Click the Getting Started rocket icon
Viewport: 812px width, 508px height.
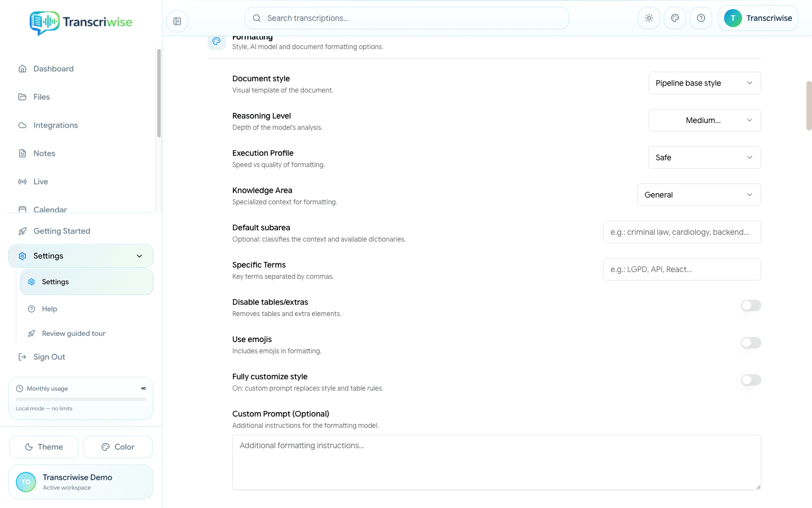point(23,231)
